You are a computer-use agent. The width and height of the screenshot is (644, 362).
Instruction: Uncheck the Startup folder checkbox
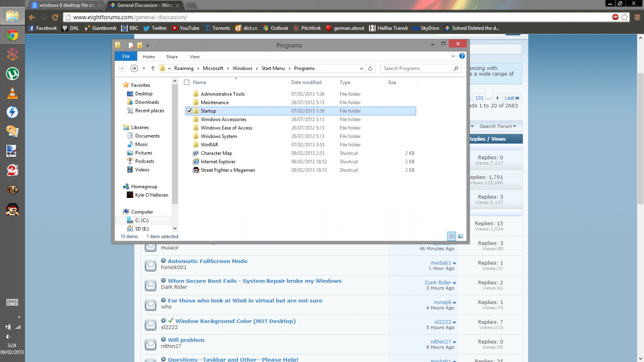189,111
